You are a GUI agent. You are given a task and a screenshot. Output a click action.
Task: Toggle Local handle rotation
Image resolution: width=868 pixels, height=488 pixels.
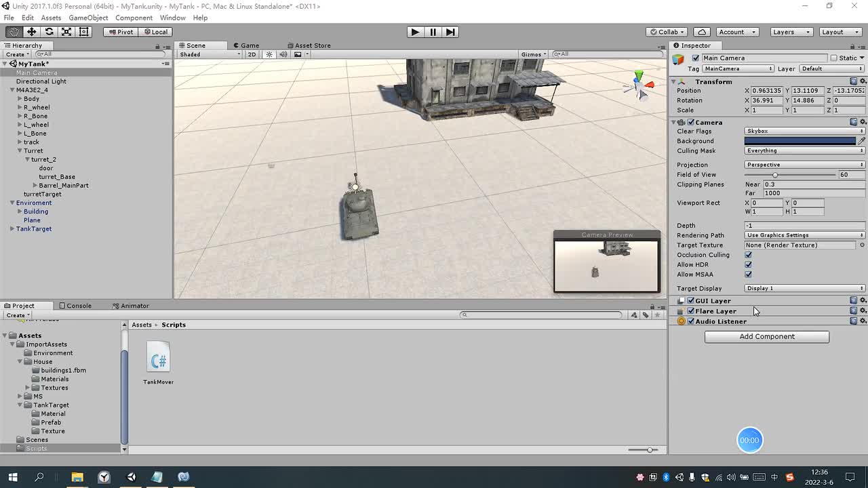[156, 32]
